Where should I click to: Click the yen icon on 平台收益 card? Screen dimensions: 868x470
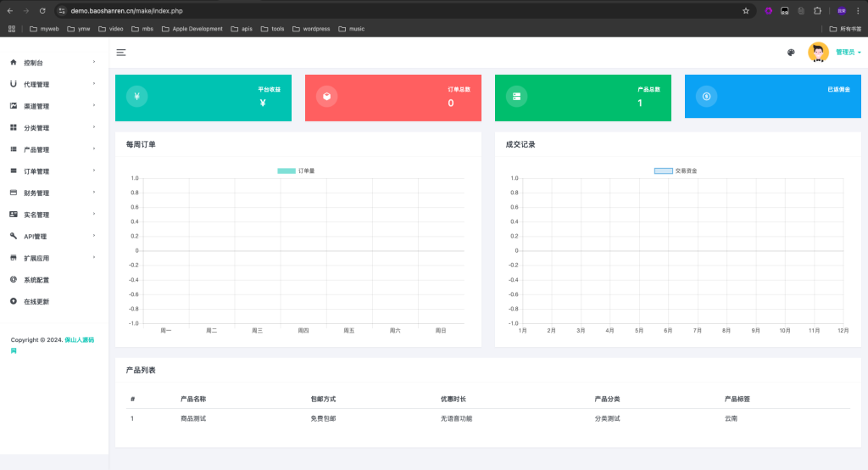pos(136,97)
